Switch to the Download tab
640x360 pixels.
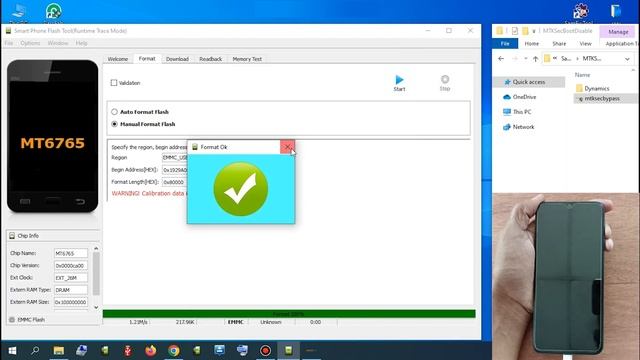pyautogui.click(x=177, y=59)
